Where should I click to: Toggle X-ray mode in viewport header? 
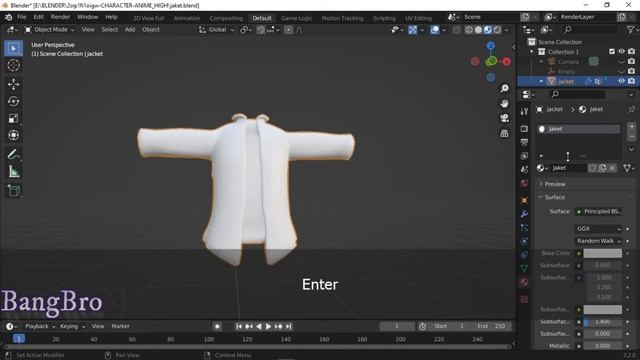[456, 30]
